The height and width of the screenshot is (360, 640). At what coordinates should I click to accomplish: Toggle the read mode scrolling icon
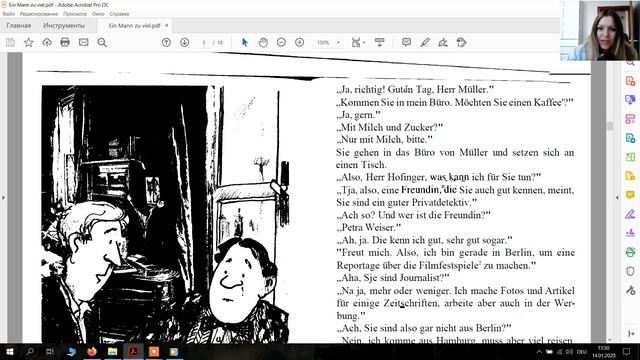coord(380,42)
